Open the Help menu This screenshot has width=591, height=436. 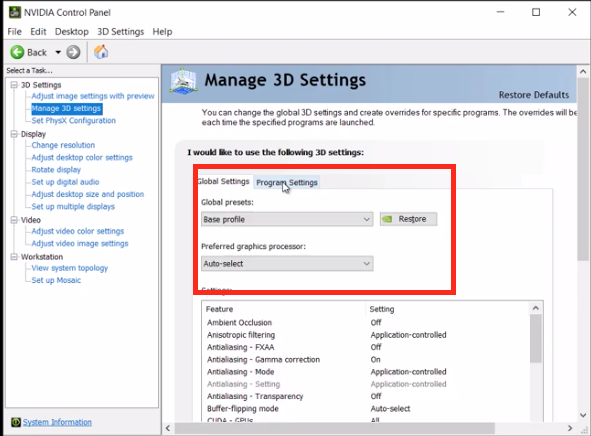162,32
